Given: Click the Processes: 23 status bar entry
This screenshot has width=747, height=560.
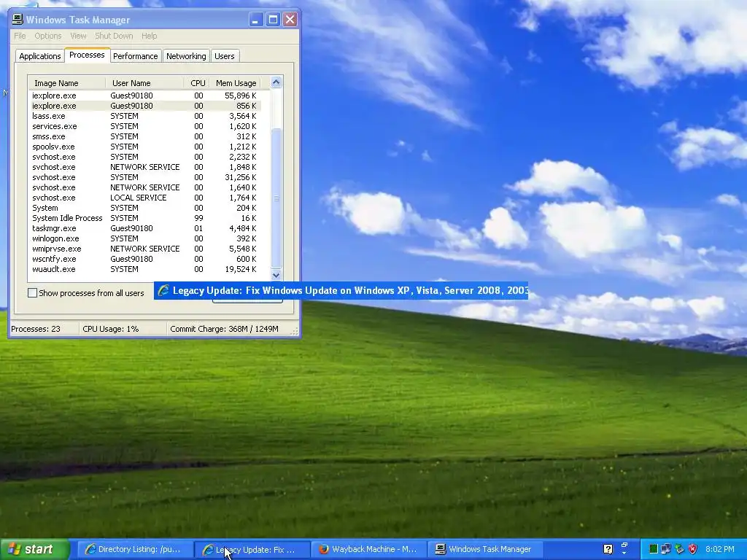Looking at the screenshot, I should [44, 329].
